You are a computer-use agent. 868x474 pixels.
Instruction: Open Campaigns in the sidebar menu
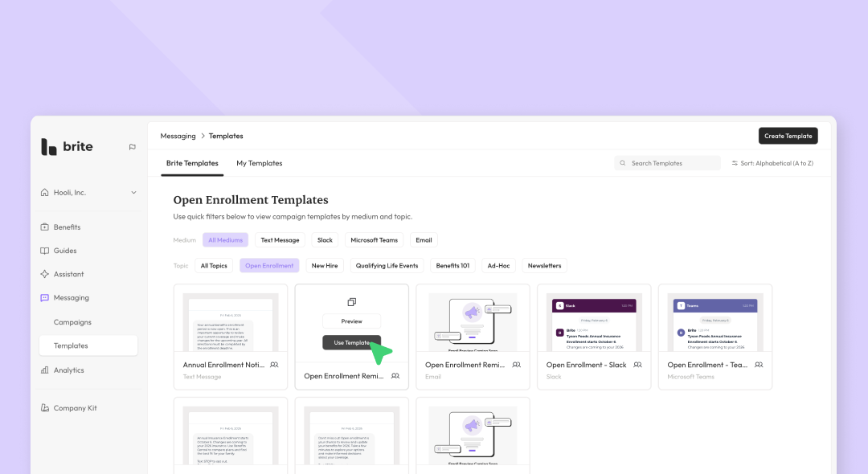point(72,322)
